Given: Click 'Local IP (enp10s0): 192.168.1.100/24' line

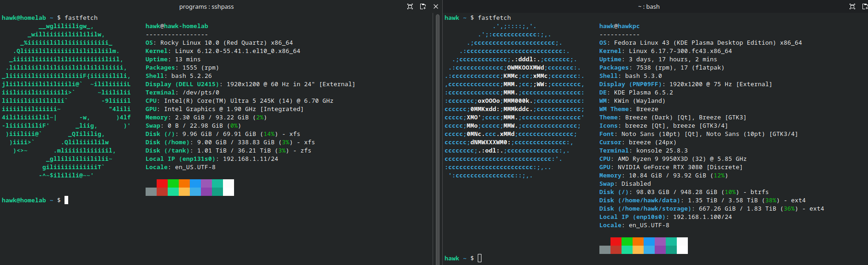Looking at the screenshot, I should click(666, 217).
